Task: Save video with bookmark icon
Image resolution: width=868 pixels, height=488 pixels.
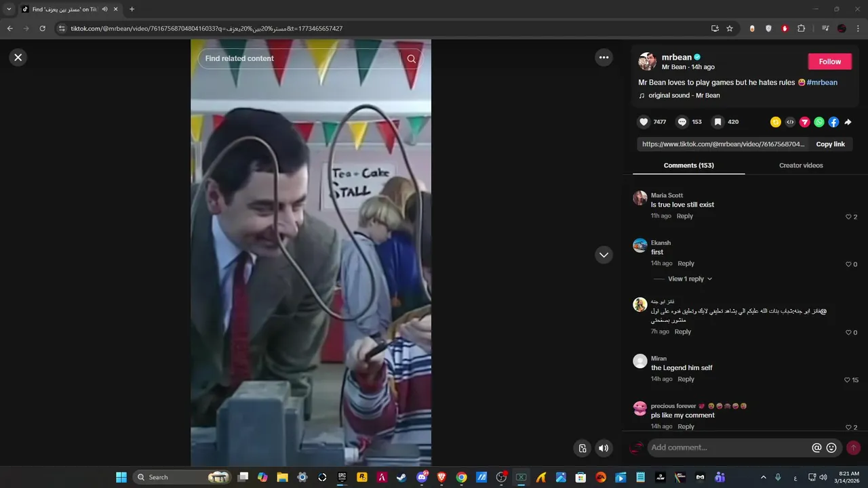Action: (717, 122)
